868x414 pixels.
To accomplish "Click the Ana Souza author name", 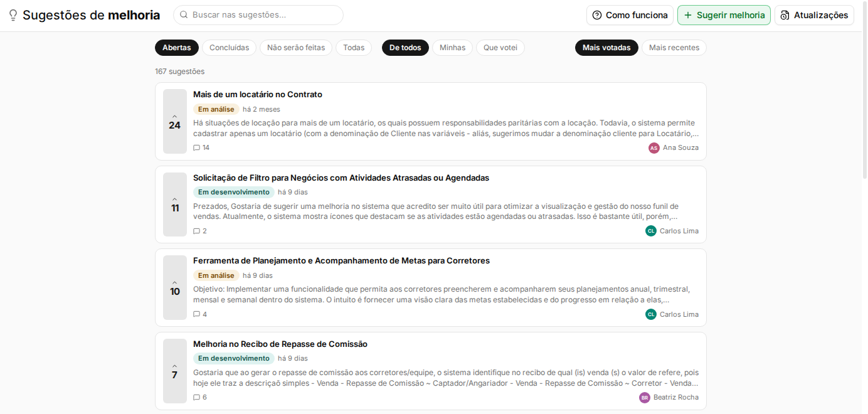I will point(680,148).
